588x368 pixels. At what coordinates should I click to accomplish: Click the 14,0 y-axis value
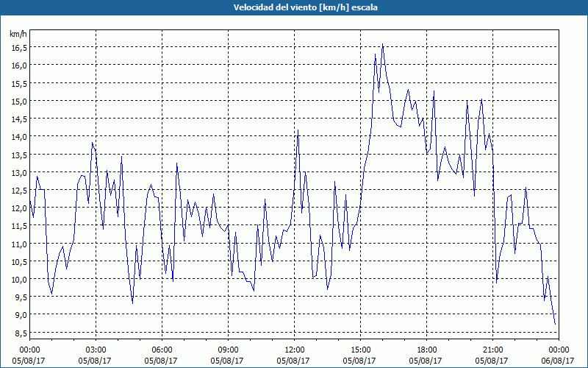tap(19, 137)
